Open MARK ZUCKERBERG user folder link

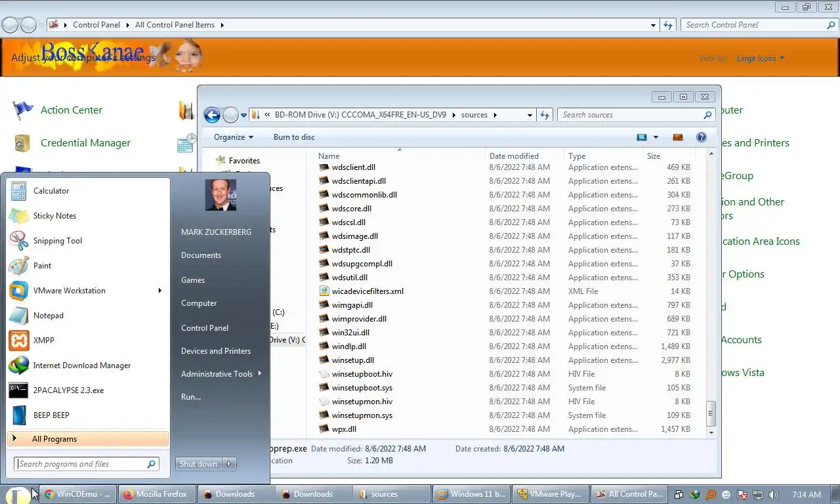pyautogui.click(x=216, y=232)
